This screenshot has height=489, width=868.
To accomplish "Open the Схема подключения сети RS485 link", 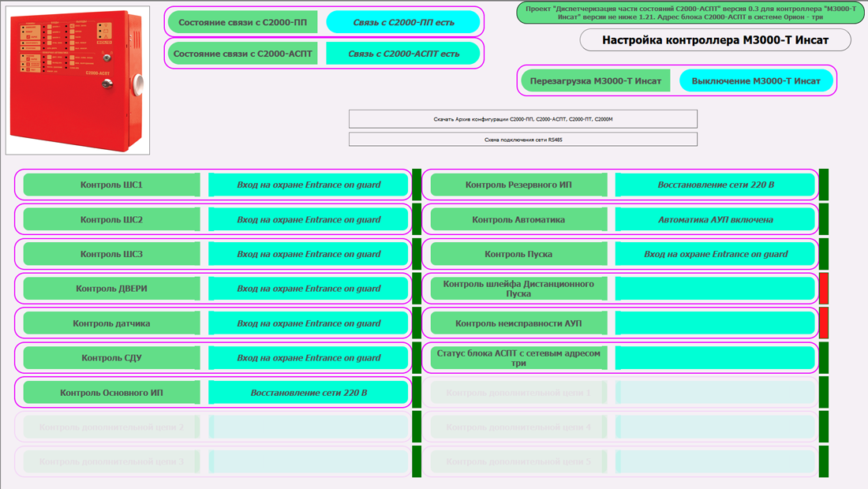I will click(522, 140).
